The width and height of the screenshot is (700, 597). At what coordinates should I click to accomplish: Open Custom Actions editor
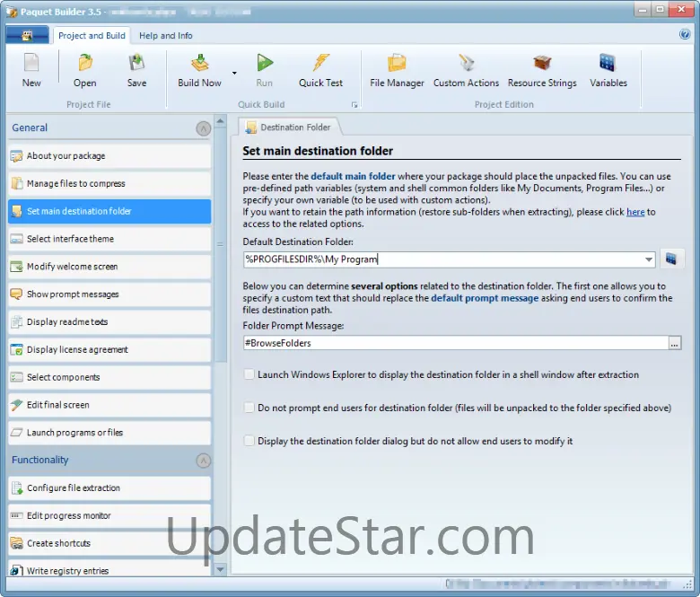466,70
